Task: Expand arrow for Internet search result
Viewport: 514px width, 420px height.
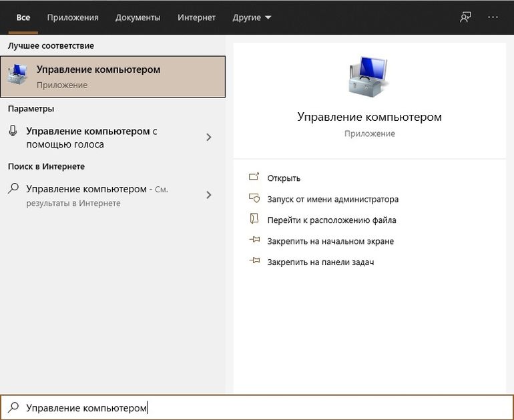Action: click(209, 195)
